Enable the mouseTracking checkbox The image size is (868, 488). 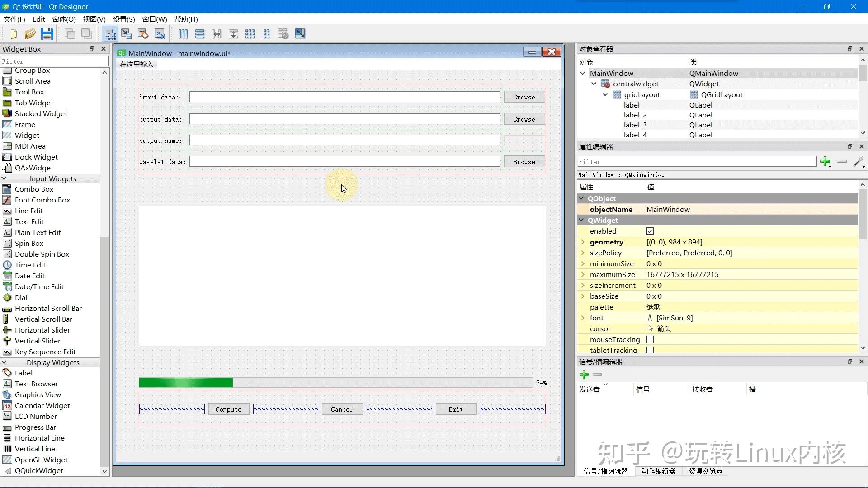(650, 339)
